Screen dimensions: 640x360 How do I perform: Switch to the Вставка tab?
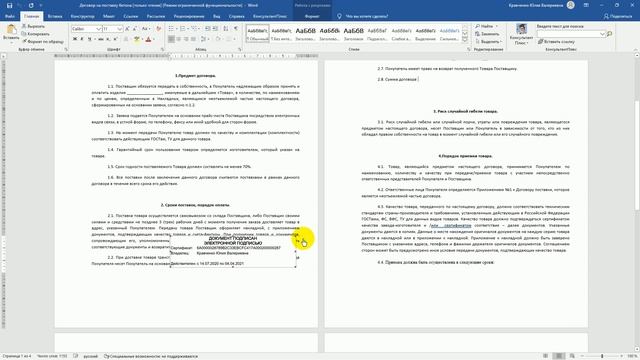(x=55, y=16)
